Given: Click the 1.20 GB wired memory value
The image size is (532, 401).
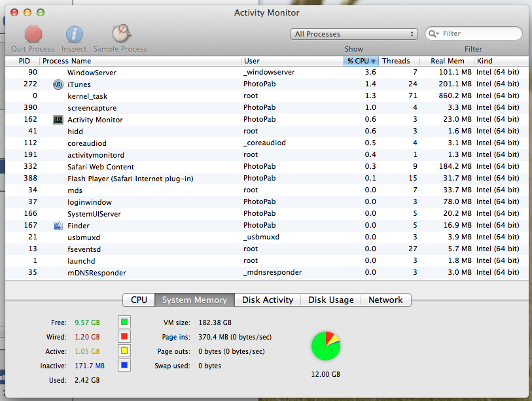Looking at the screenshot, I should [x=87, y=338].
